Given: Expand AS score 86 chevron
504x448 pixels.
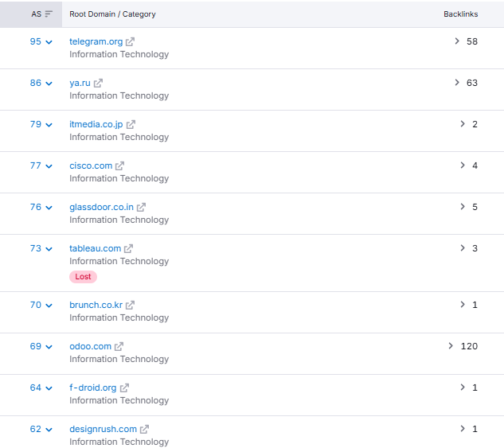Looking at the screenshot, I should (49, 84).
